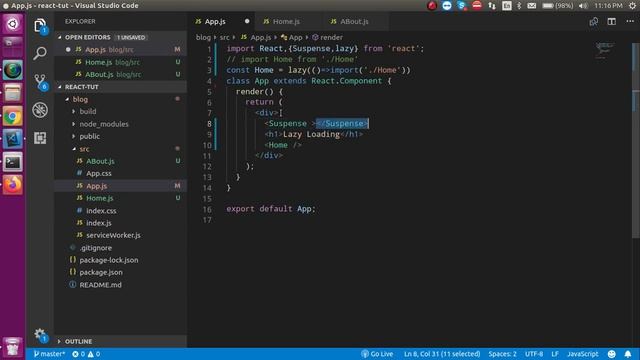Click the Visual Studio Code dock icon
Viewport: 640px width, 360px height.
(13, 139)
